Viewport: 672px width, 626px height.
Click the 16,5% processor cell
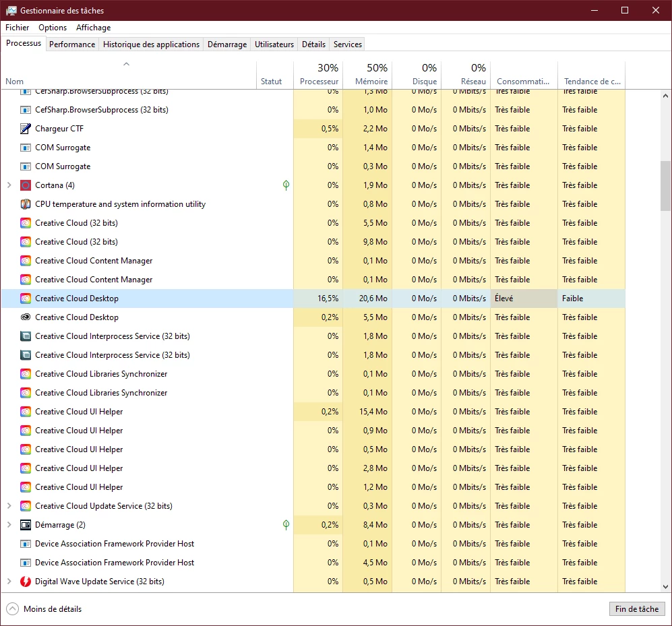318,299
